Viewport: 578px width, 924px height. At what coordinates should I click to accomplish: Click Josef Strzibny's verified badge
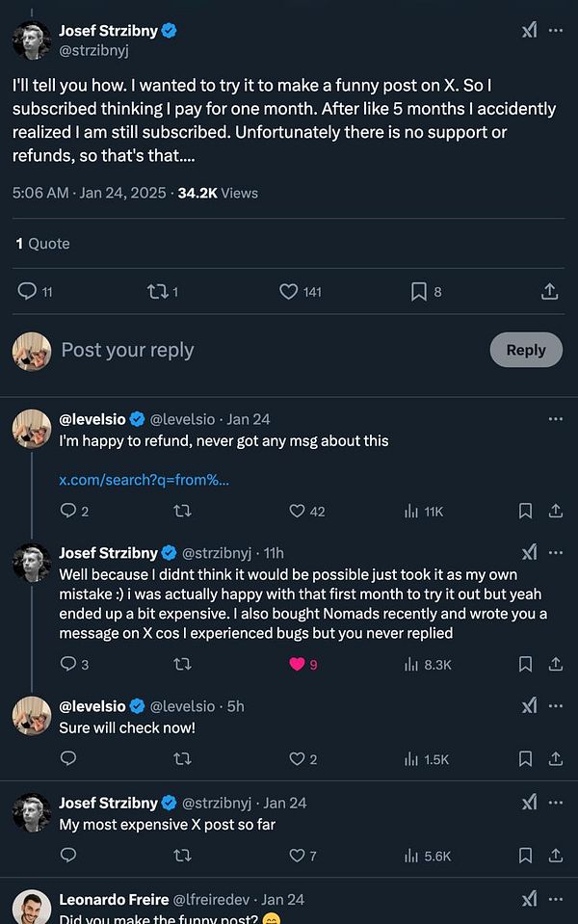(170, 30)
